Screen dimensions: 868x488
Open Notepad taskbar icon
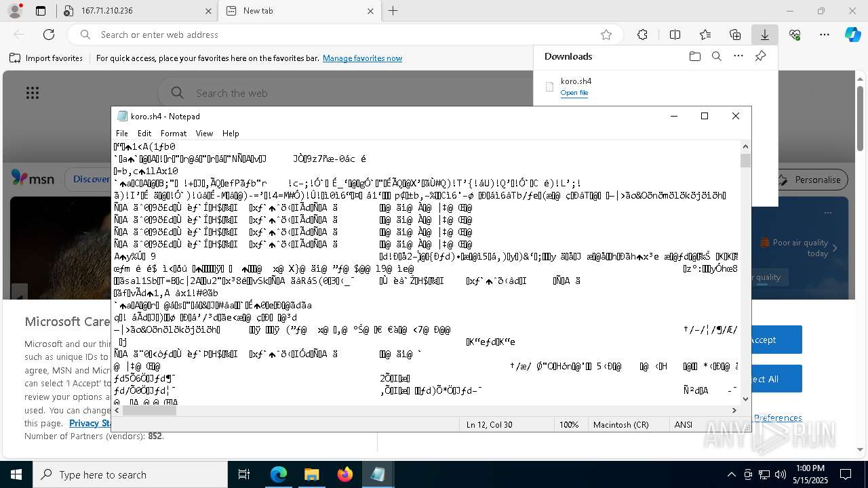click(x=378, y=474)
